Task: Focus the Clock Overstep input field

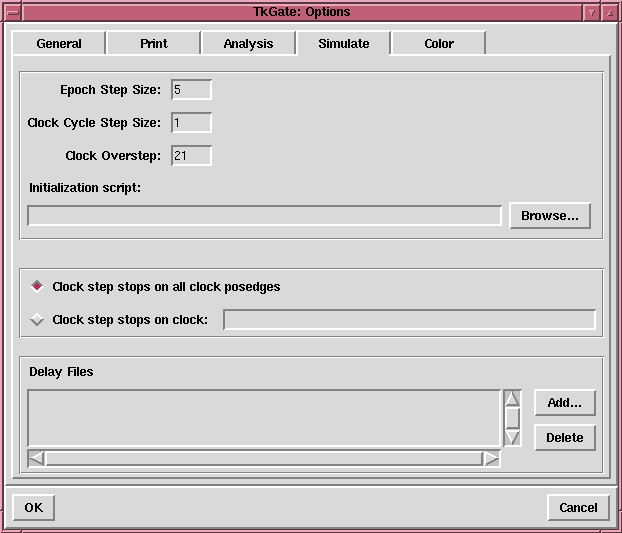Action: pyautogui.click(x=191, y=156)
